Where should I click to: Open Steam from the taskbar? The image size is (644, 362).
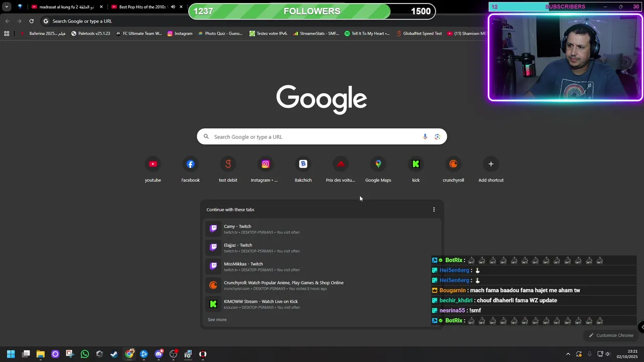pyautogui.click(x=114, y=354)
